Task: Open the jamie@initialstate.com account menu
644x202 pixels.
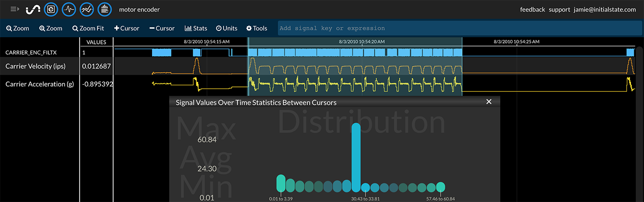Action: [x=605, y=9]
